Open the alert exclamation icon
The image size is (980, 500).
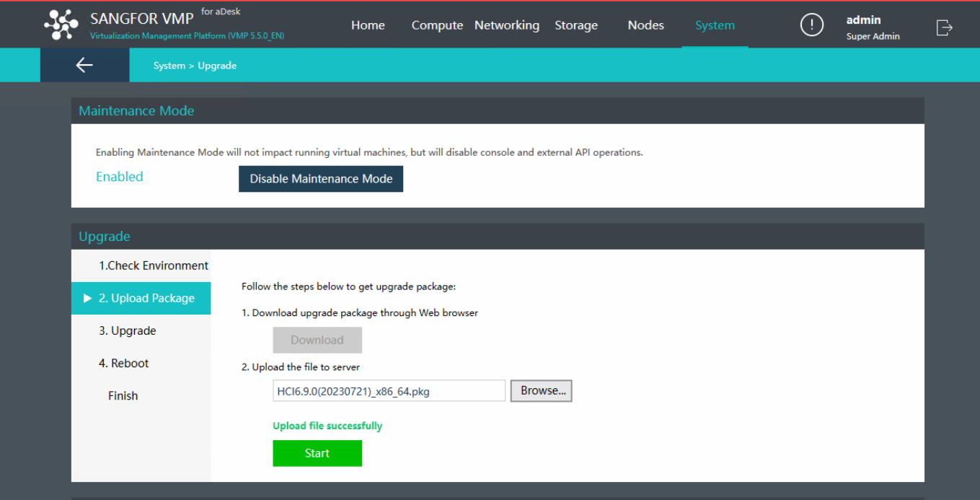click(x=811, y=25)
